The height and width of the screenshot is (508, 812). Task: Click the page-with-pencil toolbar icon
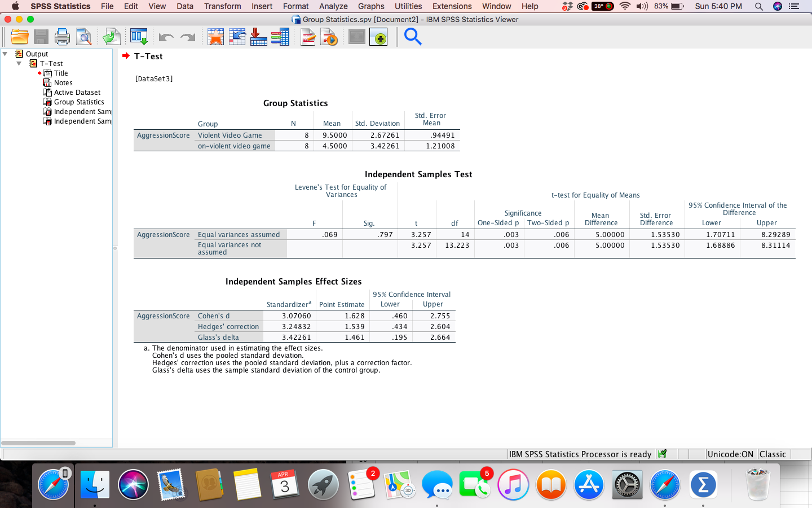[308, 37]
